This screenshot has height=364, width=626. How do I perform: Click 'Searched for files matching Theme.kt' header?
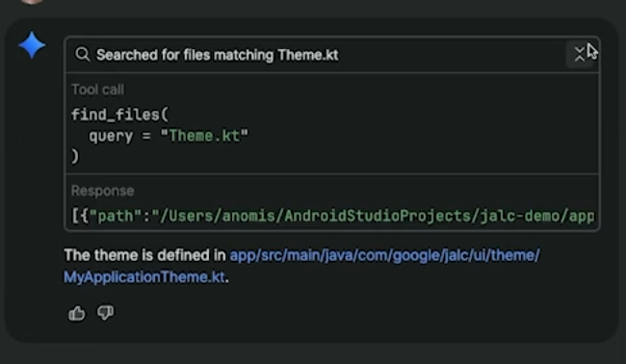tap(218, 55)
